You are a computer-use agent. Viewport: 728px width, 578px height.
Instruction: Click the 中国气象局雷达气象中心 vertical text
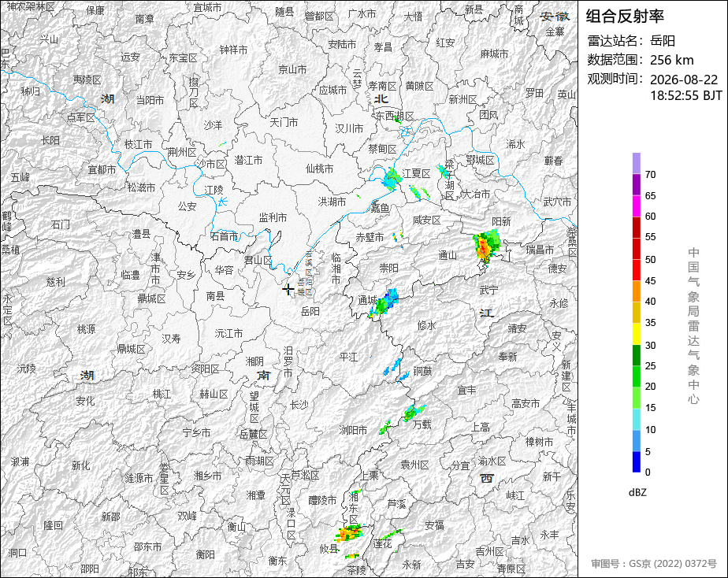(x=693, y=326)
